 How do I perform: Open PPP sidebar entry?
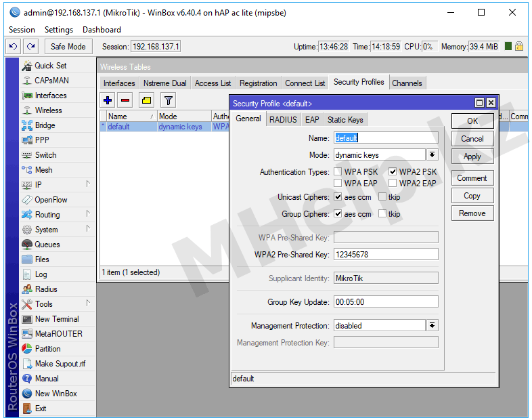58,140
